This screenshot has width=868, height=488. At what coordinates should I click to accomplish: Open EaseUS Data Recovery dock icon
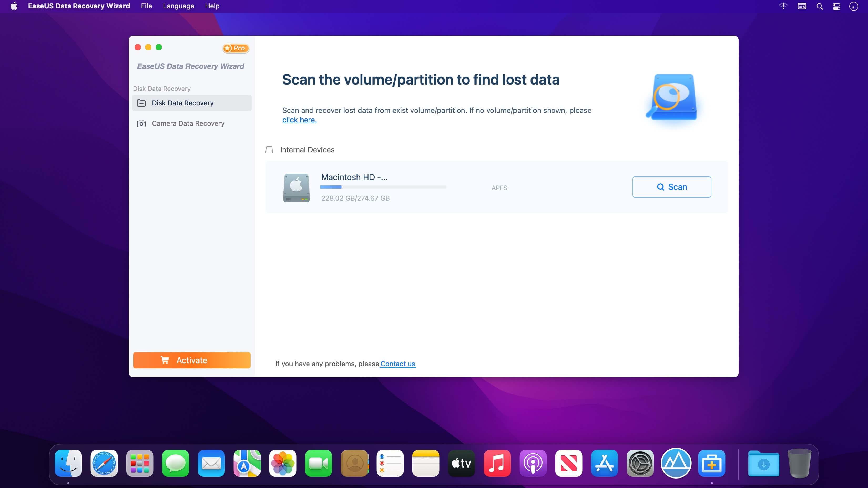[711, 463]
